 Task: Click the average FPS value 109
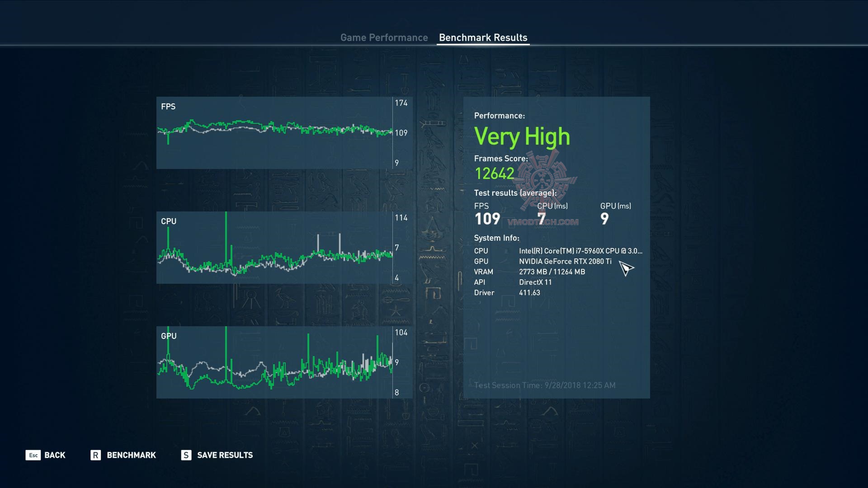click(487, 219)
